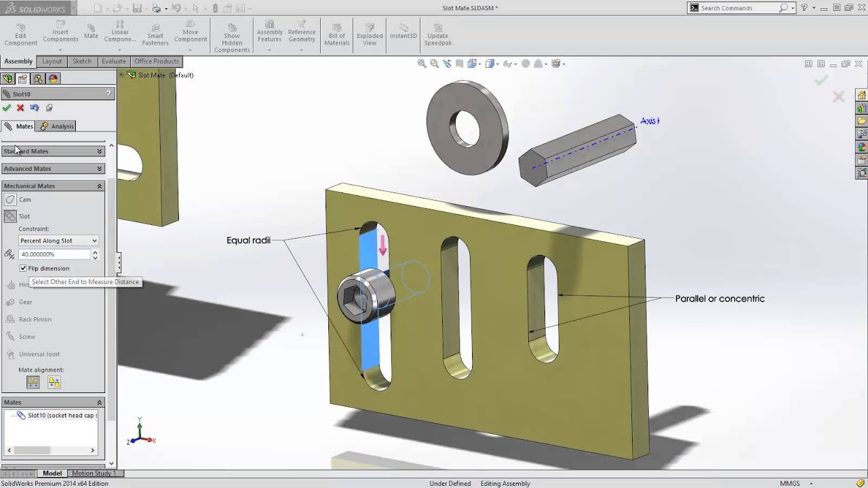The width and height of the screenshot is (868, 488).
Task: Select the Mates tab in PropertyManager
Action: click(19, 126)
